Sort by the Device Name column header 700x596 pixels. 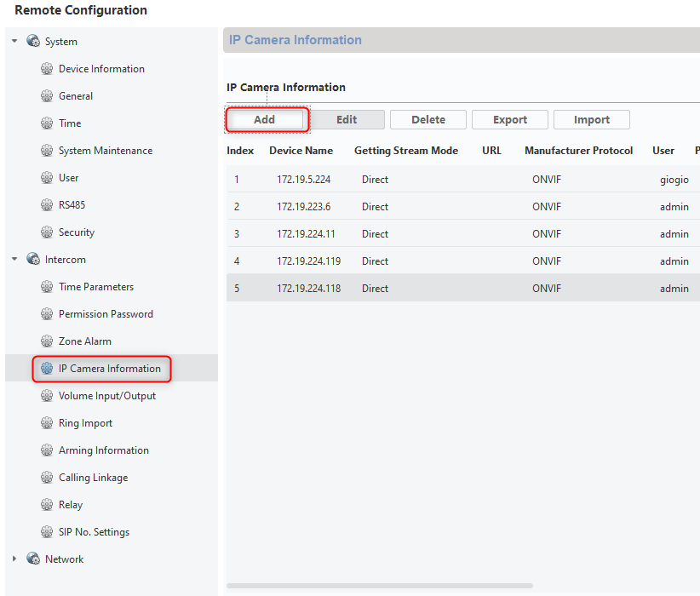[301, 151]
